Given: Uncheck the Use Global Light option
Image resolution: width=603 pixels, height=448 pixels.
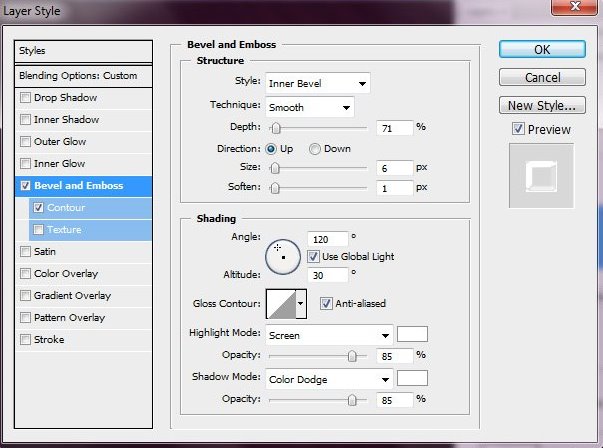Looking at the screenshot, I should 313,257.
